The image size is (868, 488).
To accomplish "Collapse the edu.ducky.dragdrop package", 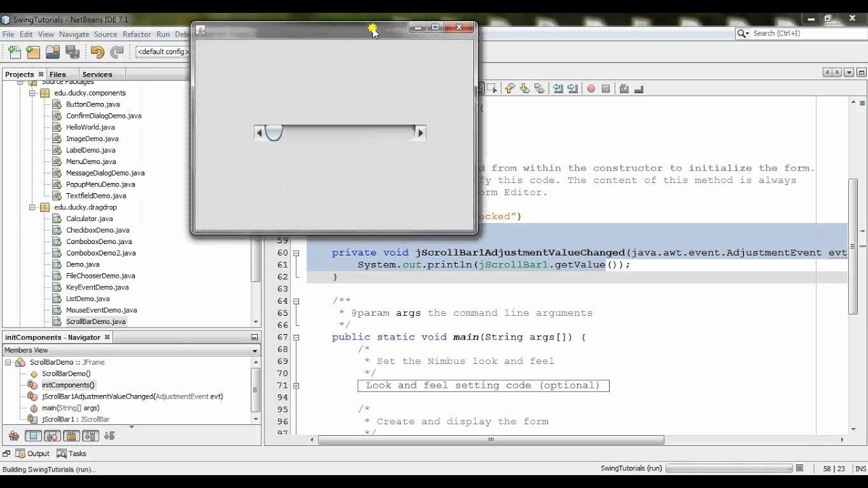I will [31, 207].
